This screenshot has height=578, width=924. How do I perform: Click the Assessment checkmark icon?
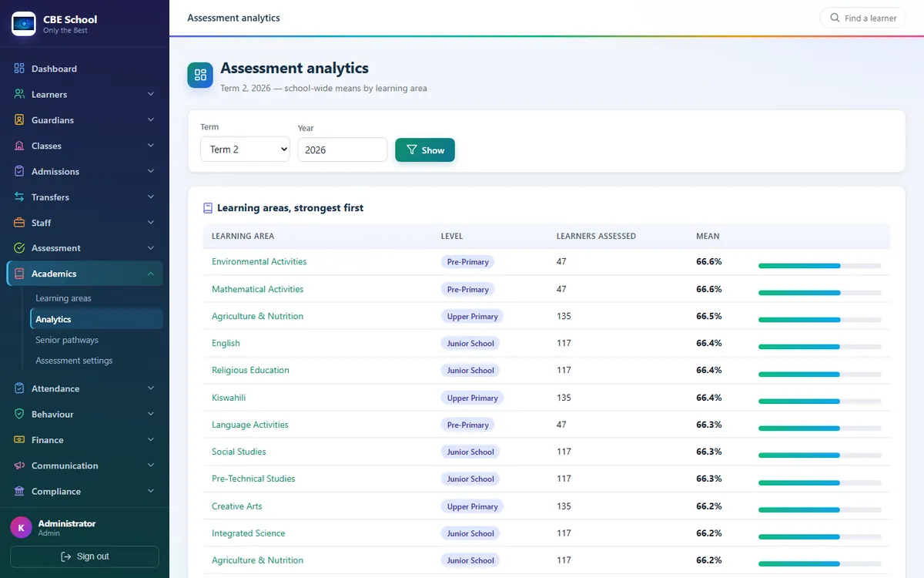[x=19, y=248]
